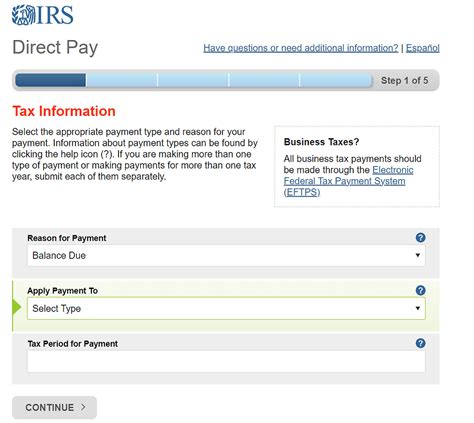The image size is (474, 423).
Task: Click the Reason for Payment label
Action: [x=67, y=238]
